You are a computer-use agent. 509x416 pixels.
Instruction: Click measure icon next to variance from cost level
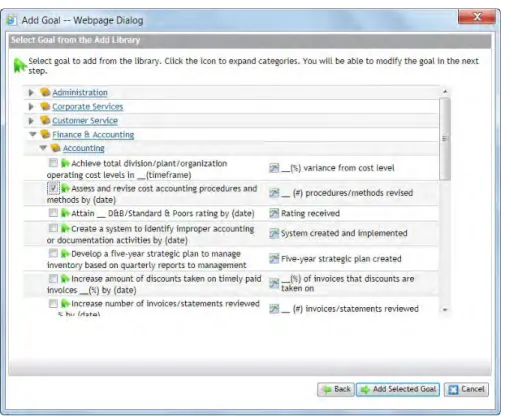274,168
